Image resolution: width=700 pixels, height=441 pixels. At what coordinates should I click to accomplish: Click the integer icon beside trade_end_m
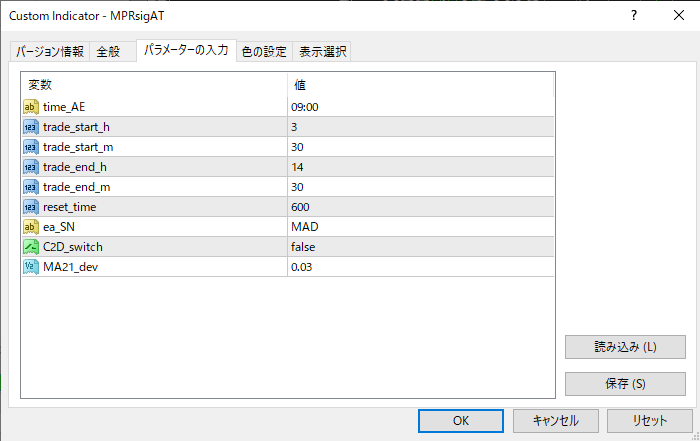(30, 187)
